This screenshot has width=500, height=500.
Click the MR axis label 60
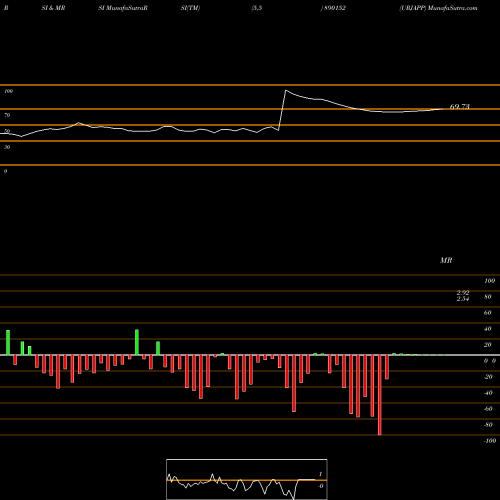click(x=487, y=313)
